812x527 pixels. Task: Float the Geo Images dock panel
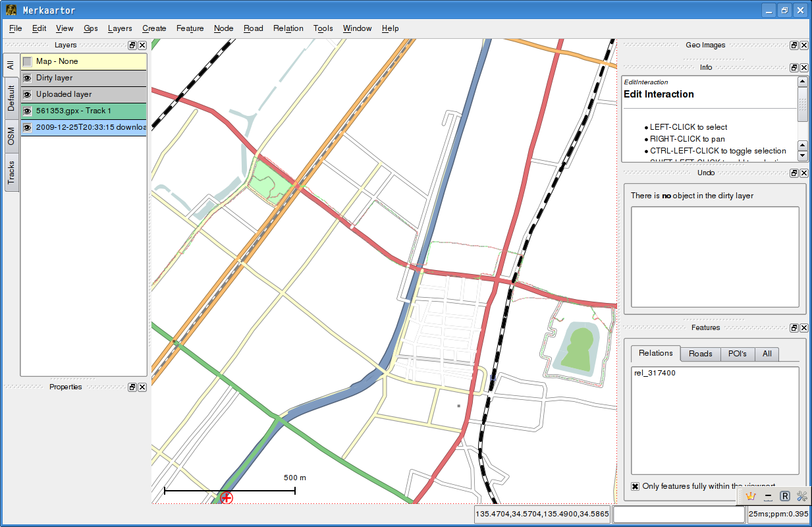tap(794, 45)
